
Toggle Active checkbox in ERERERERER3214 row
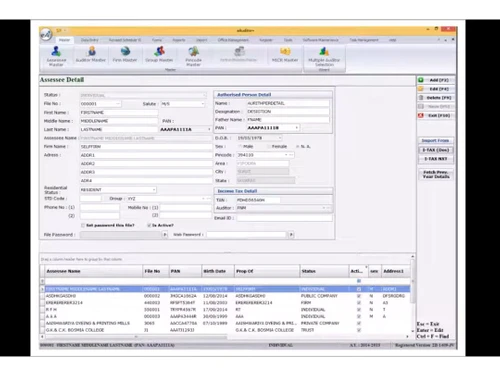tap(359, 303)
